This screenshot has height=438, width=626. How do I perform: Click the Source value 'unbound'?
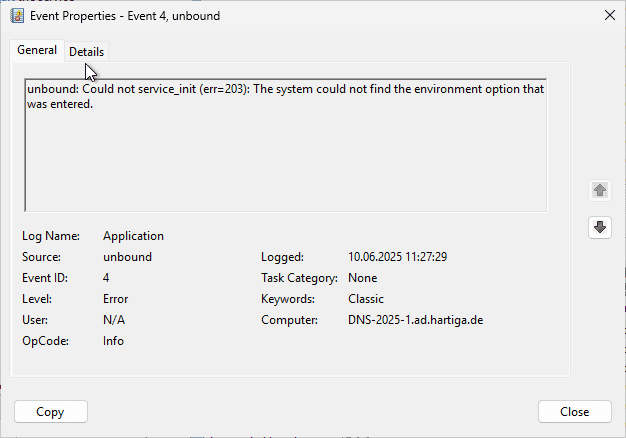(x=127, y=257)
